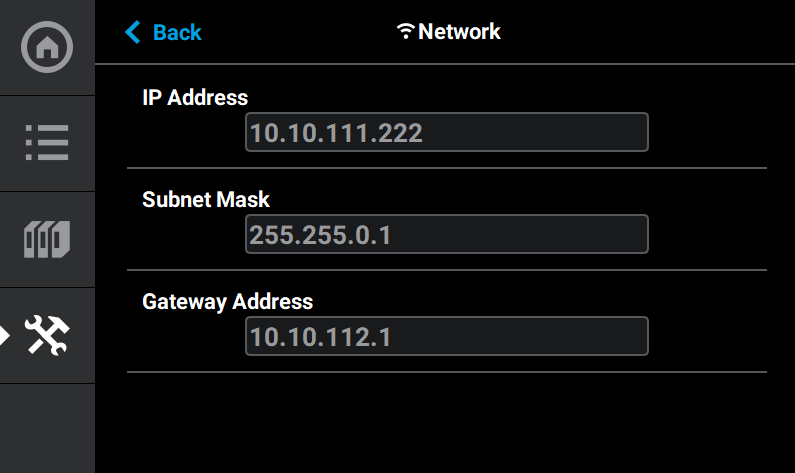Click the Subnet Mask label
This screenshot has height=473, width=795.
coord(206,199)
